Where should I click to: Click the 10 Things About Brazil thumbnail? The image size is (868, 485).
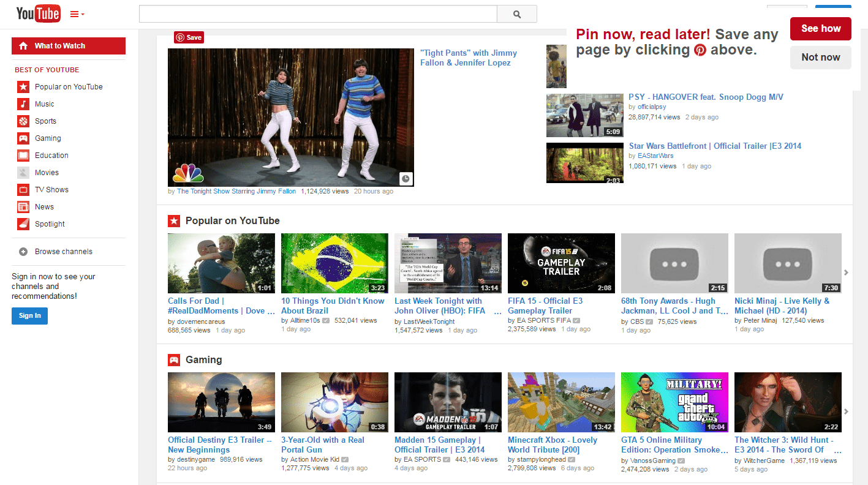click(334, 263)
